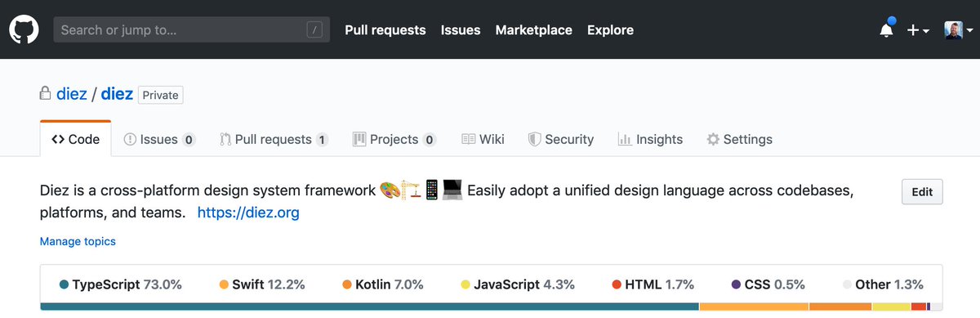
Task: Open Explore in top navigation
Action: [x=610, y=30]
